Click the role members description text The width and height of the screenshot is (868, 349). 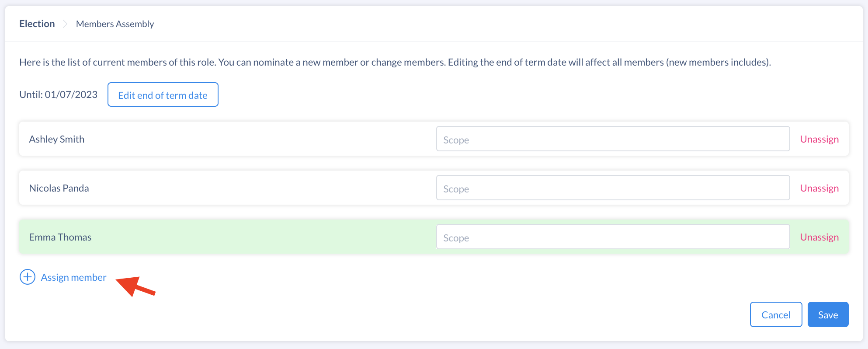(395, 62)
